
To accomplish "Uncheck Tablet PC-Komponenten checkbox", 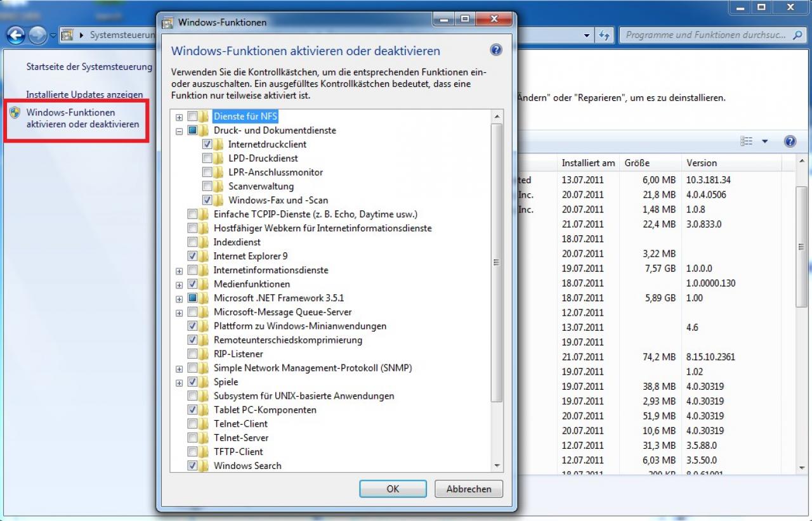I will click(192, 409).
